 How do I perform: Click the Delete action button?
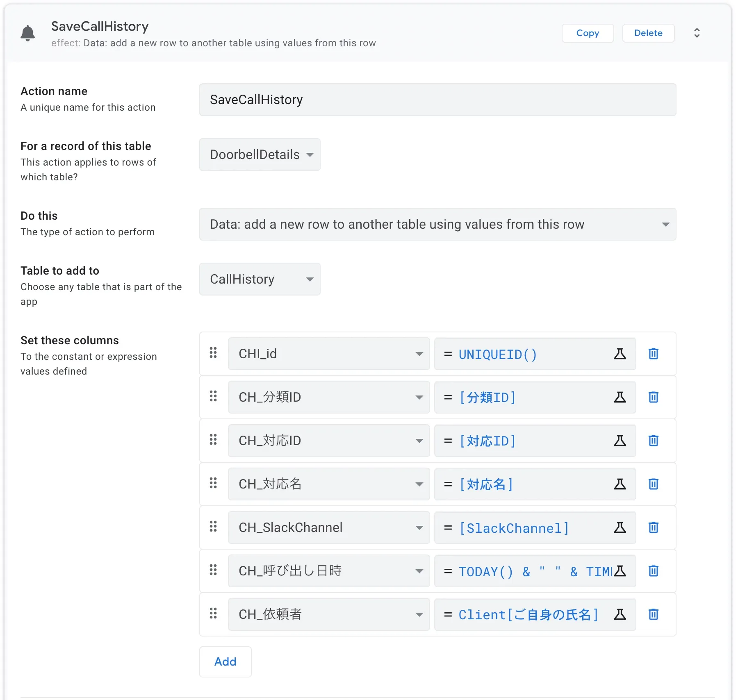(x=648, y=33)
